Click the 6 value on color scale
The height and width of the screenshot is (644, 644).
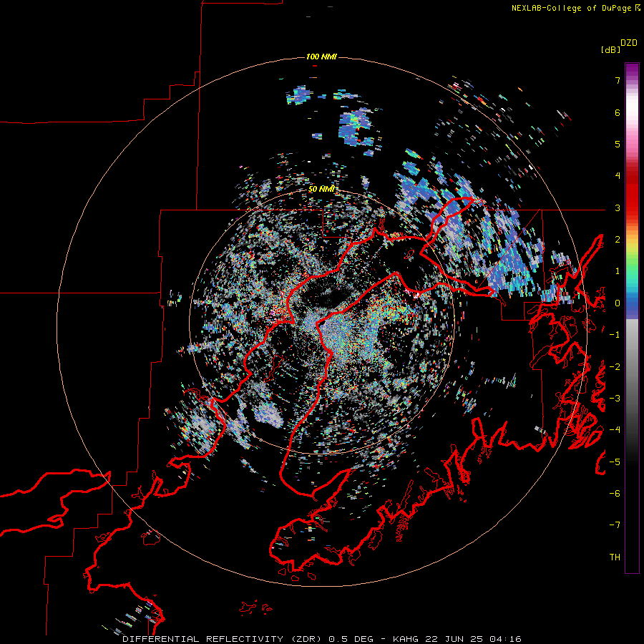pyautogui.click(x=618, y=112)
